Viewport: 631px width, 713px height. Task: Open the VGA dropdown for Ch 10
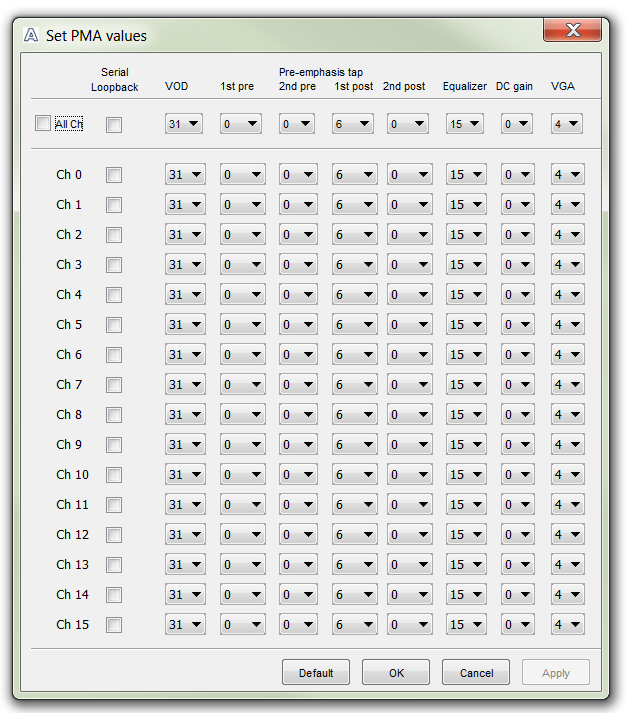point(567,475)
